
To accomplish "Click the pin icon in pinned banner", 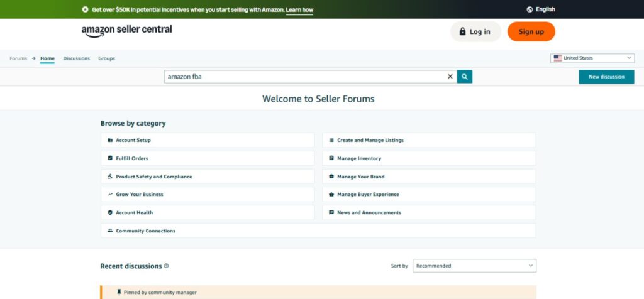I will pyautogui.click(x=119, y=293).
